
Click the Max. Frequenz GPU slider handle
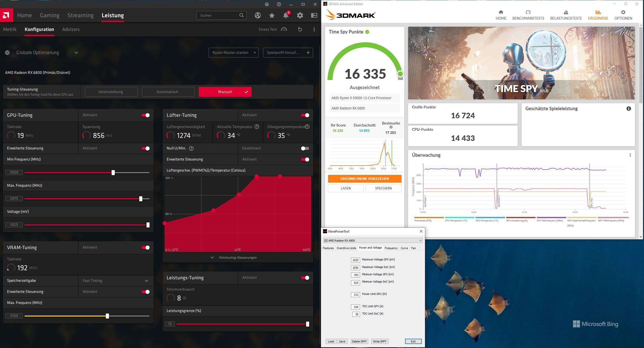coord(141,199)
